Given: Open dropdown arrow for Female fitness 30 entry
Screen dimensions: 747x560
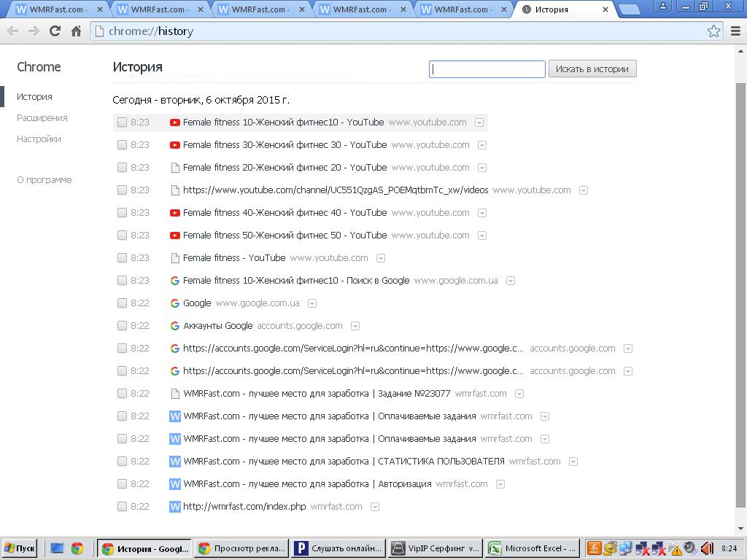Looking at the screenshot, I should point(482,145).
